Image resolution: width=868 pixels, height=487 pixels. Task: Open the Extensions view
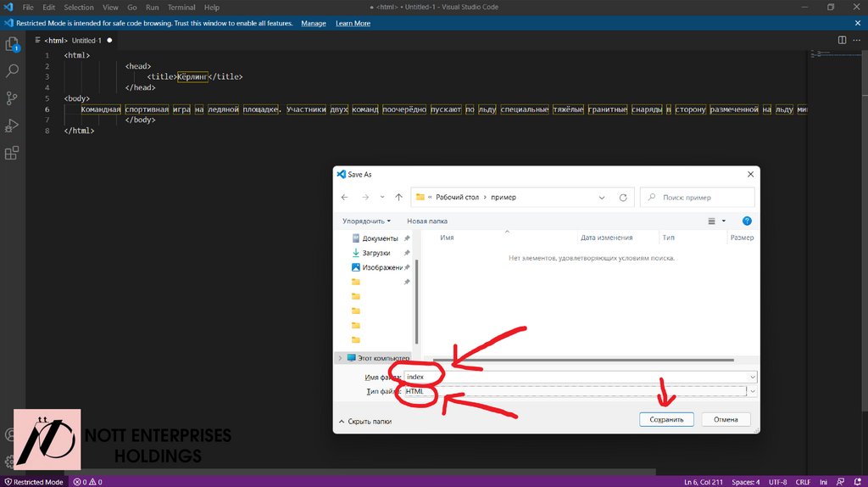point(12,154)
